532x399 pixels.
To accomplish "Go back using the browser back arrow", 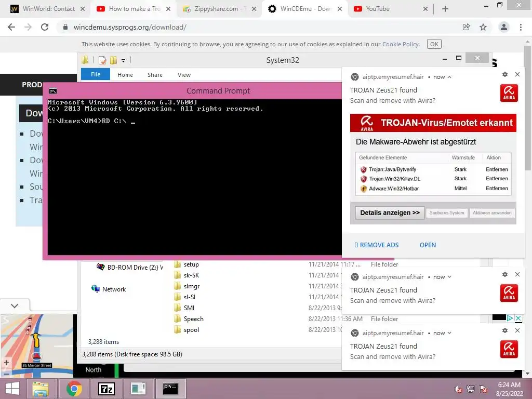I will pos(11,27).
